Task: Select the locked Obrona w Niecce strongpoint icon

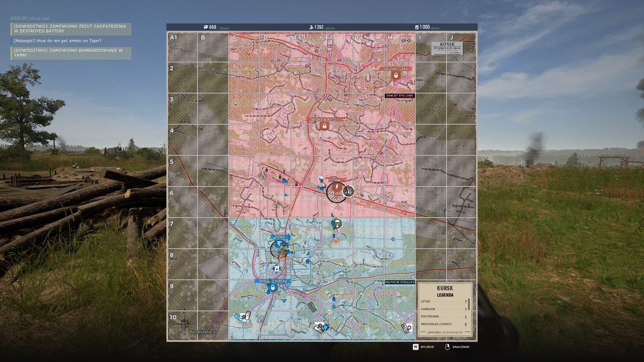Action: (324, 125)
